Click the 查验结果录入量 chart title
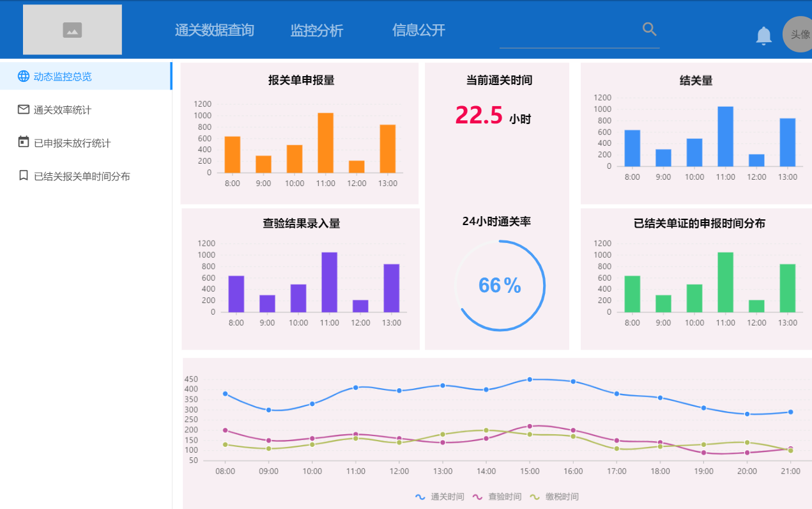The image size is (812, 509). pos(302,223)
